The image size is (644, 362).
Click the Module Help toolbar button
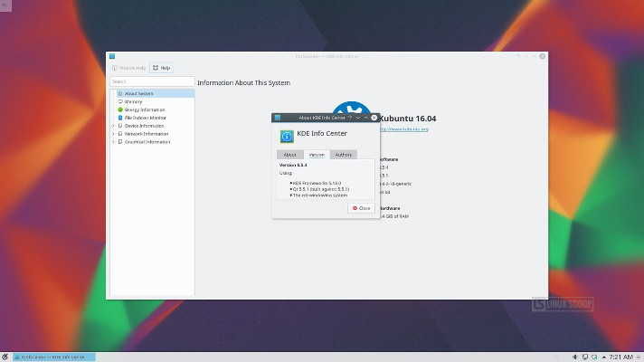tap(128, 68)
